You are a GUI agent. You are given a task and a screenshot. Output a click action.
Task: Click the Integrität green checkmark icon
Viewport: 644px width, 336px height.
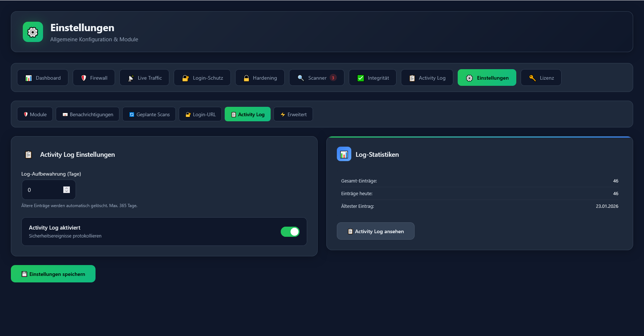(x=361, y=78)
